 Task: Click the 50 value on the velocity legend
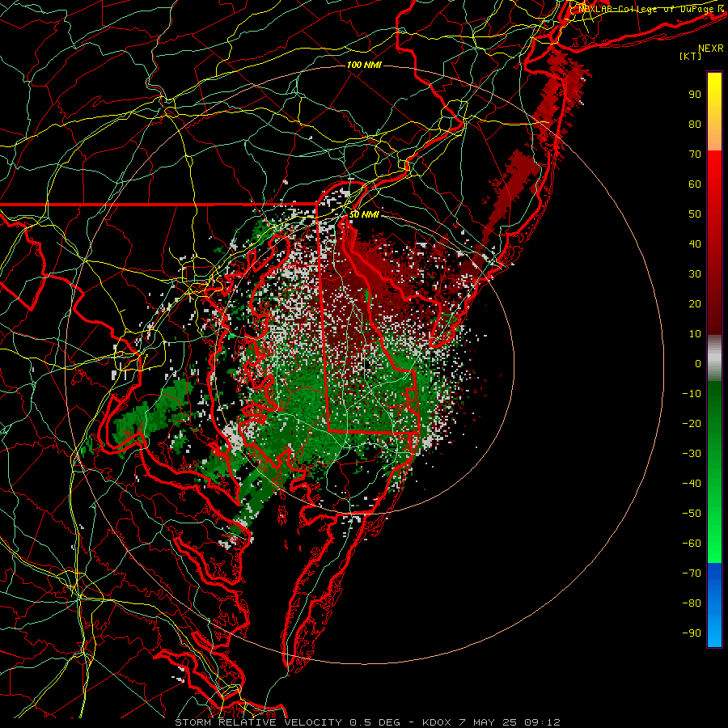click(x=695, y=214)
